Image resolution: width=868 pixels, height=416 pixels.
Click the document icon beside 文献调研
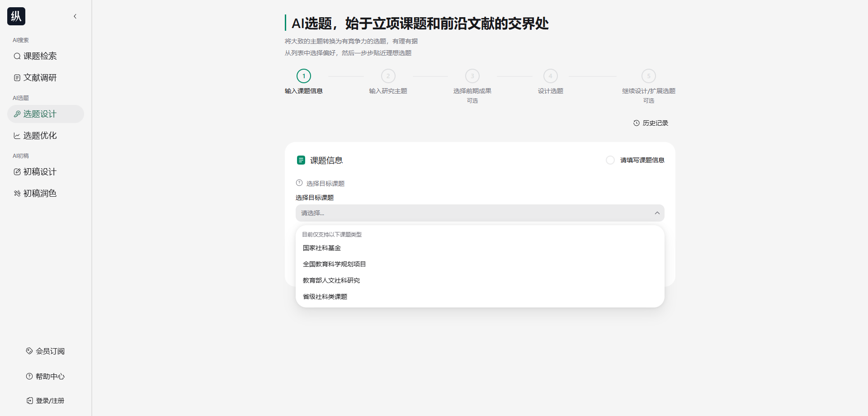point(17,78)
